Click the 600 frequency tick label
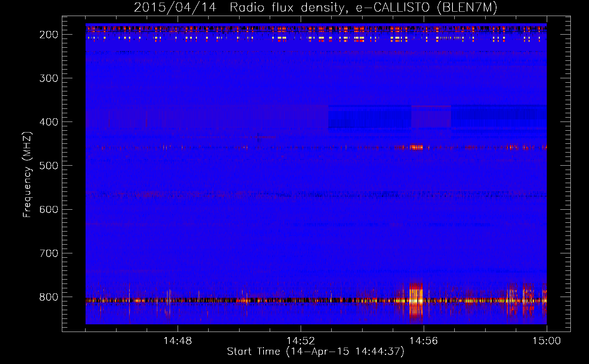Screen dimensions: 589x364 tap(49, 209)
